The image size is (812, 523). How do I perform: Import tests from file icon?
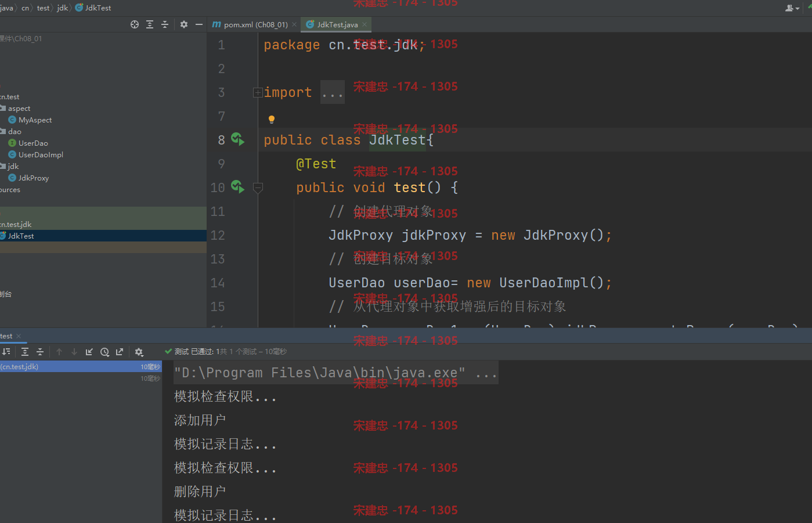click(x=89, y=352)
